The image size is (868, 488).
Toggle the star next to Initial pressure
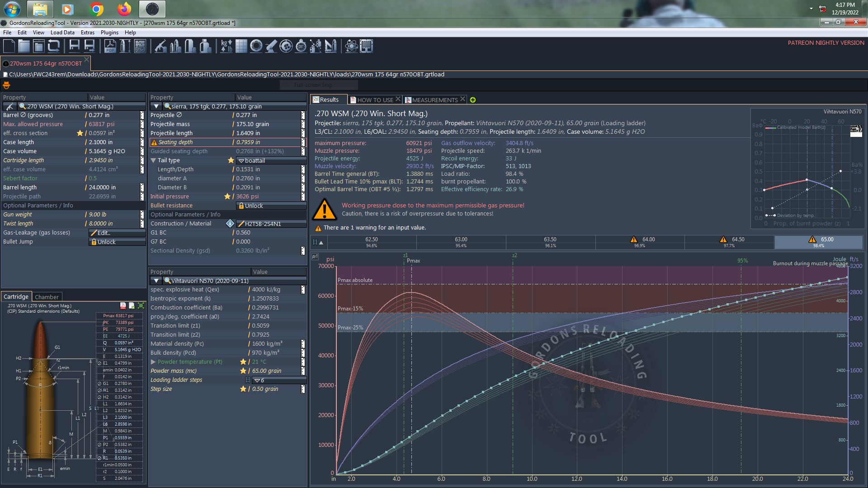pyautogui.click(x=227, y=197)
